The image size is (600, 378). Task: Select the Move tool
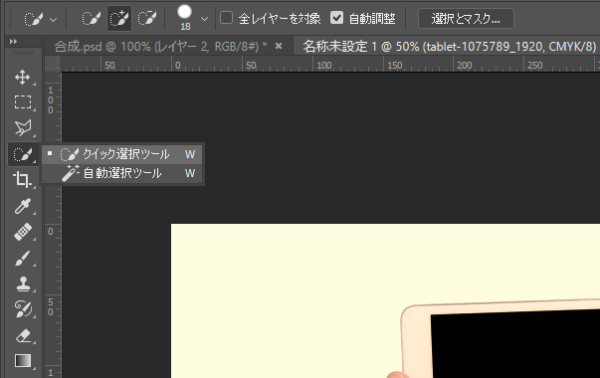pos(23,77)
